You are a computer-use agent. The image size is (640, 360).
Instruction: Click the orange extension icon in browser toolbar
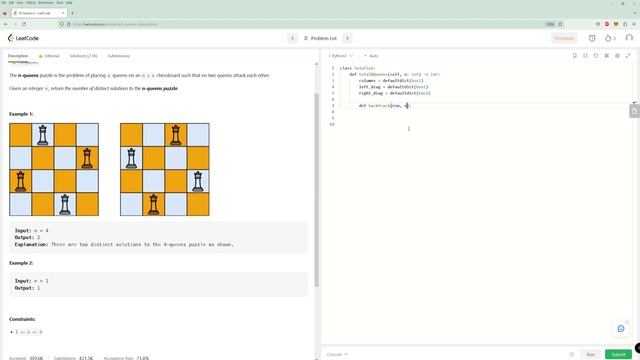(616, 24)
